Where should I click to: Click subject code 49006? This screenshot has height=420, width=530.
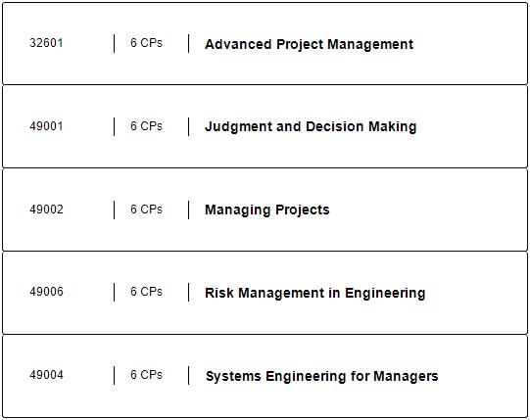point(46,292)
